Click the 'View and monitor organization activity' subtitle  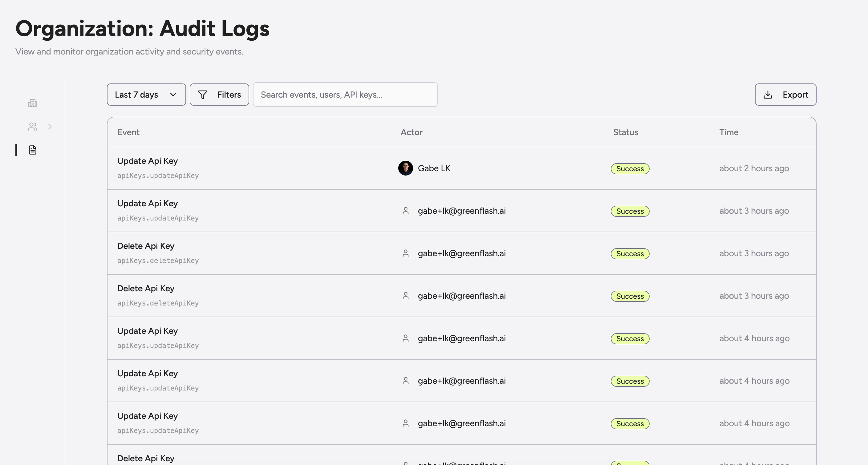[129, 51]
